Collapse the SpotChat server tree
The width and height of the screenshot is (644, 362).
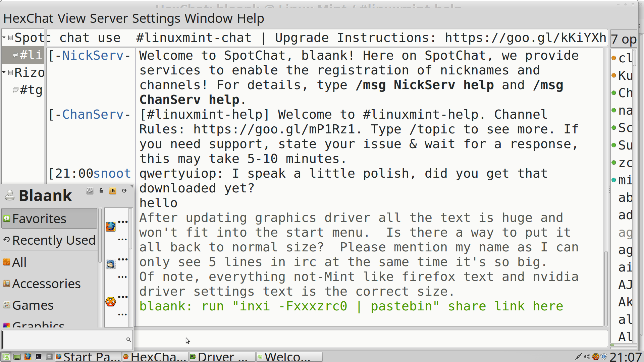[x=4, y=38]
